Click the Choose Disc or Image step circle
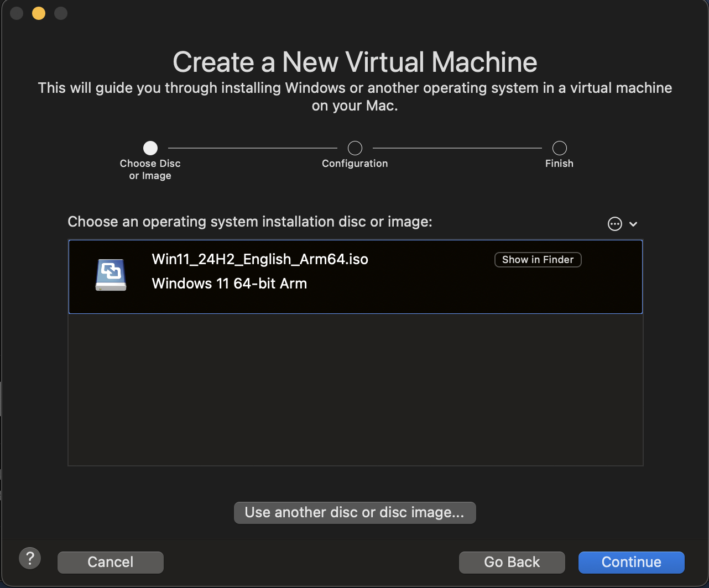Screen dimensions: 709x588 point(150,148)
